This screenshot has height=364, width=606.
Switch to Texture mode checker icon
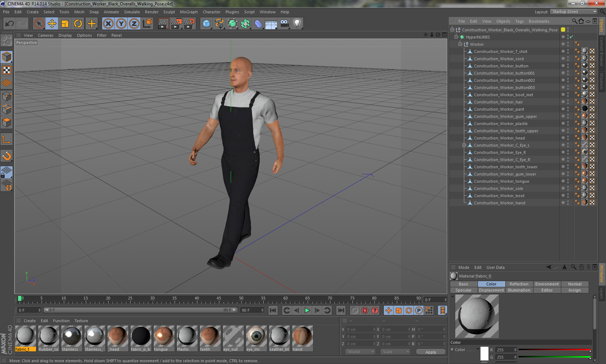tap(7, 70)
